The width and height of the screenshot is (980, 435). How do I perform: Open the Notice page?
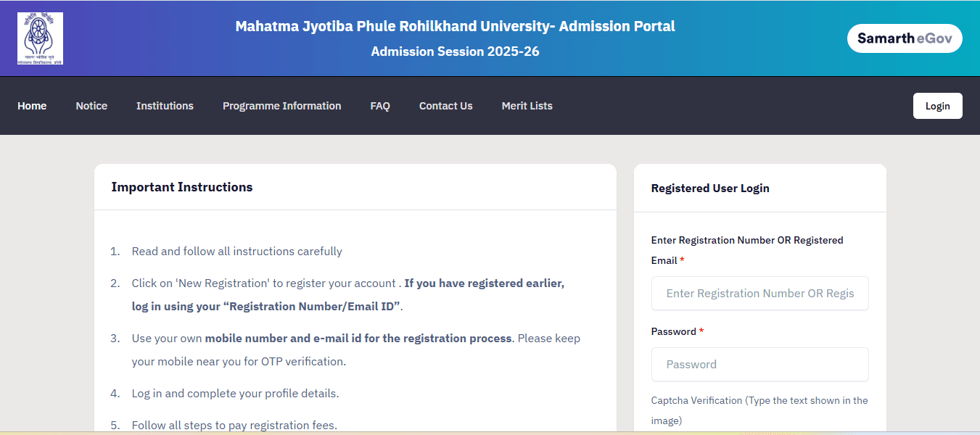click(91, 106)
